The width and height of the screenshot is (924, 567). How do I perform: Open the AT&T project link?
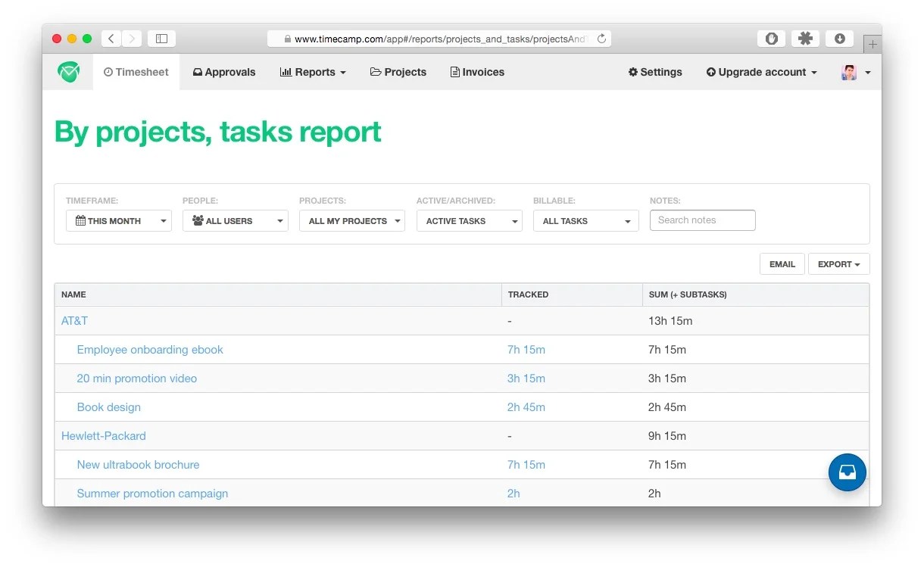point(74,320)
